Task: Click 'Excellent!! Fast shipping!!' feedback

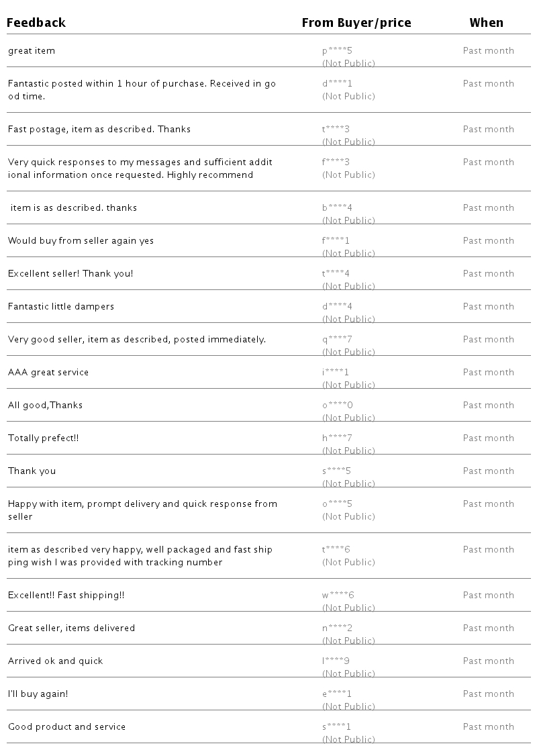Action: click(66, 596)
